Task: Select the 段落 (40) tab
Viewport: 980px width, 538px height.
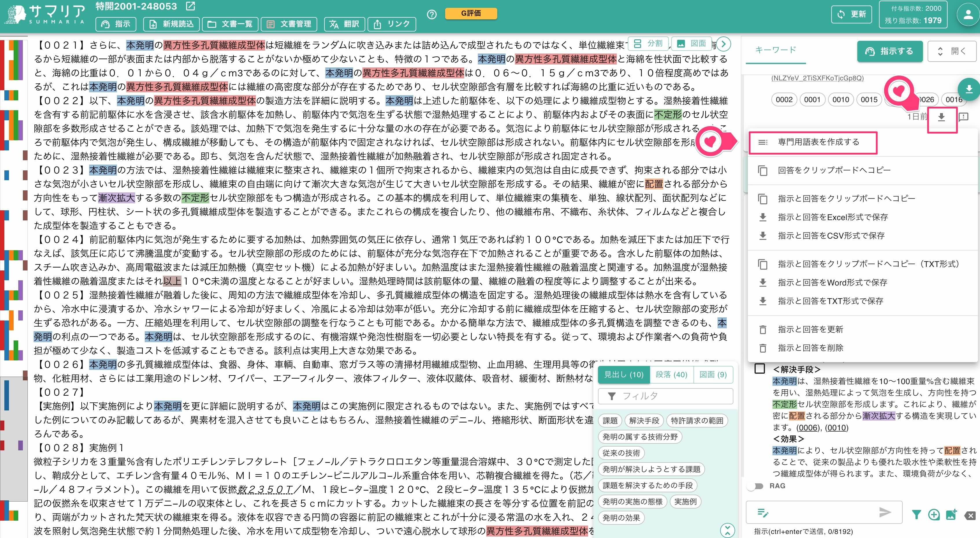Action: point(671,375)
